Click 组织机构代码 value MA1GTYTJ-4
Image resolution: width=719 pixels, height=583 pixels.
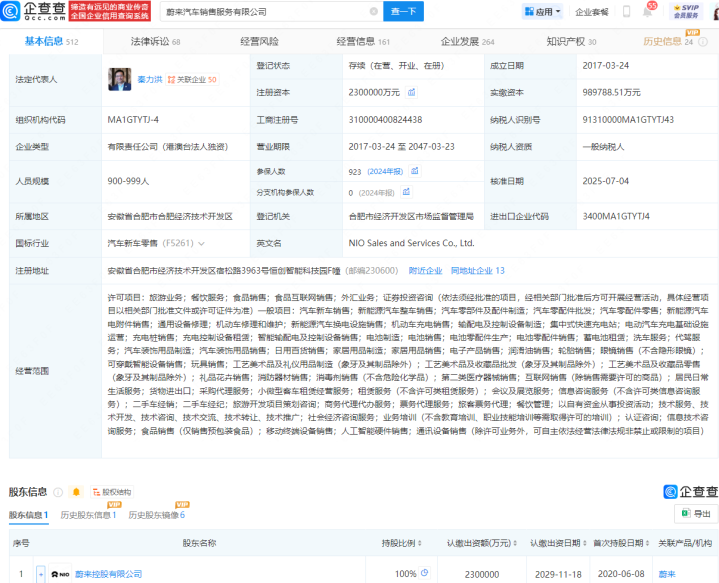click(x=133, y=120)
